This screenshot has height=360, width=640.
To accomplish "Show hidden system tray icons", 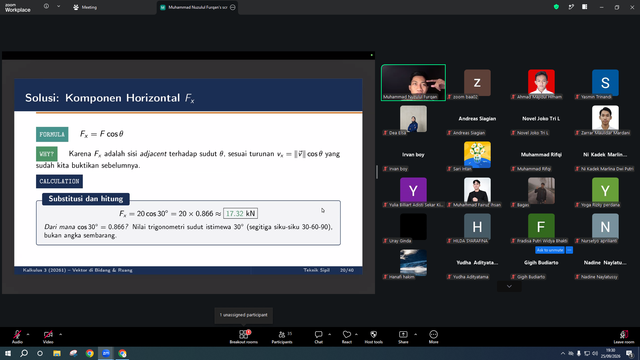I will coord(563,353).
